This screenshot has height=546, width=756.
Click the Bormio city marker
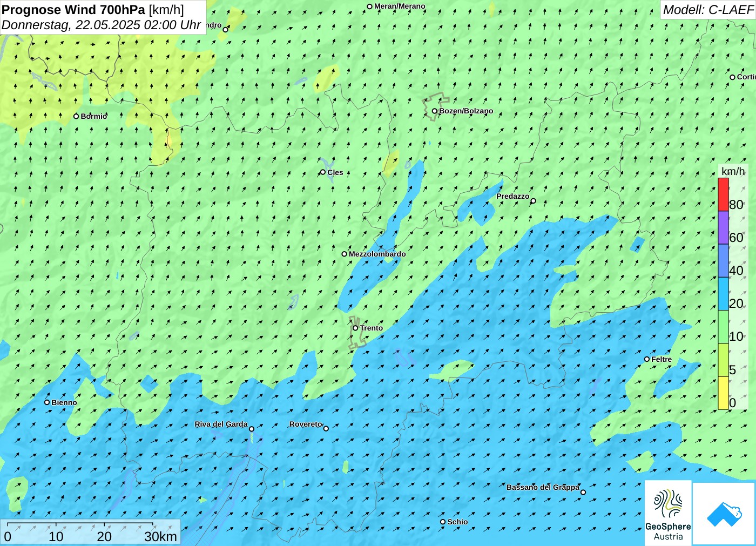pos(76,116)
